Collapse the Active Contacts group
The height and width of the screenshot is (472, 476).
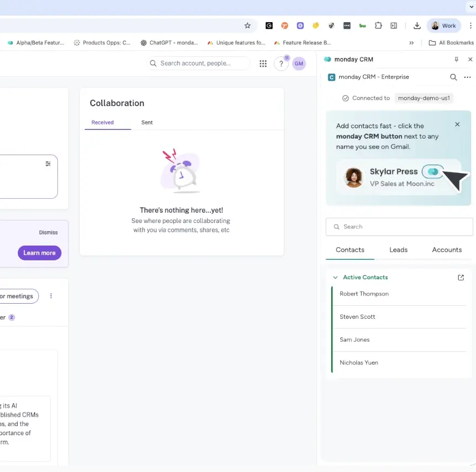(x=335, y=277)
